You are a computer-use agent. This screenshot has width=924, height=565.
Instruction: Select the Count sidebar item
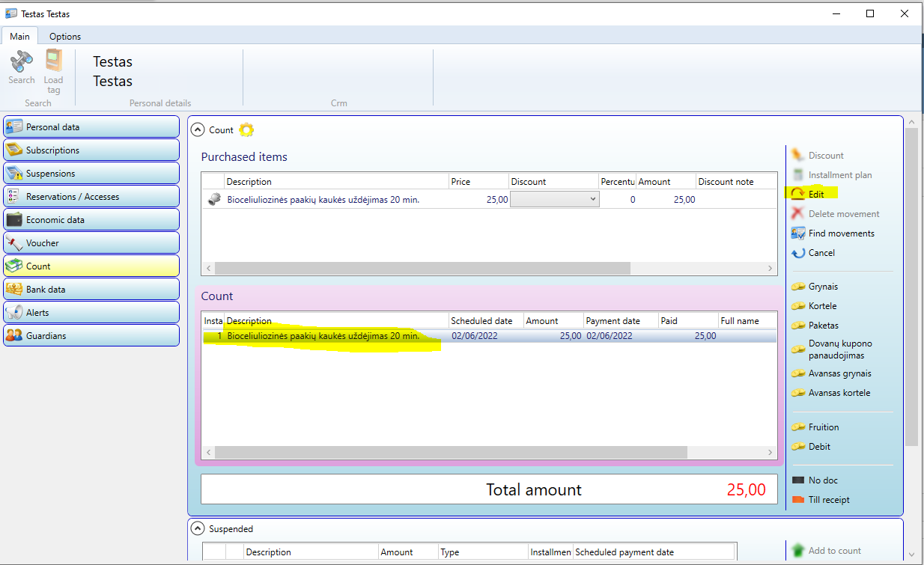click(x=91, y=266)
